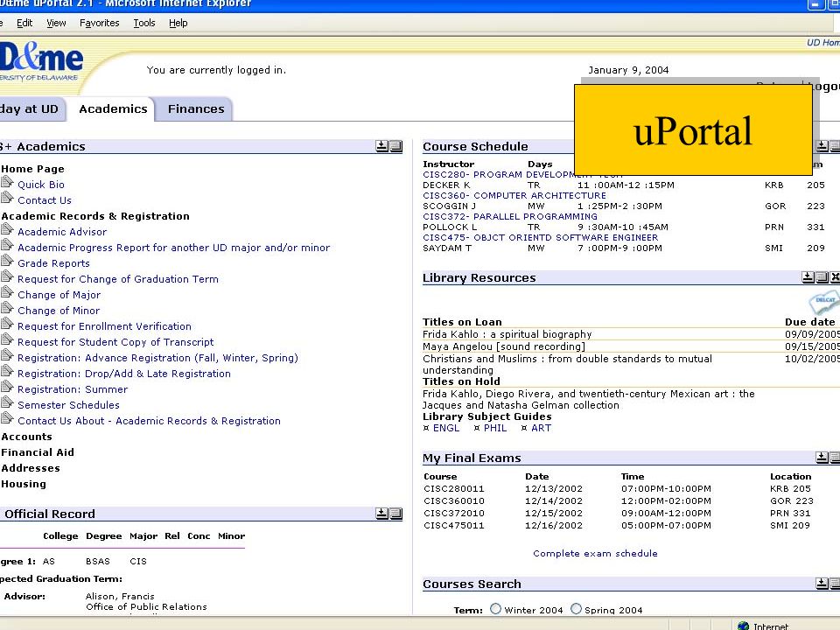Click the CISC372 Parallel Programming course link
Image resolution: width=840 pixels, height=630 pixels.
[x=510, y=216]
